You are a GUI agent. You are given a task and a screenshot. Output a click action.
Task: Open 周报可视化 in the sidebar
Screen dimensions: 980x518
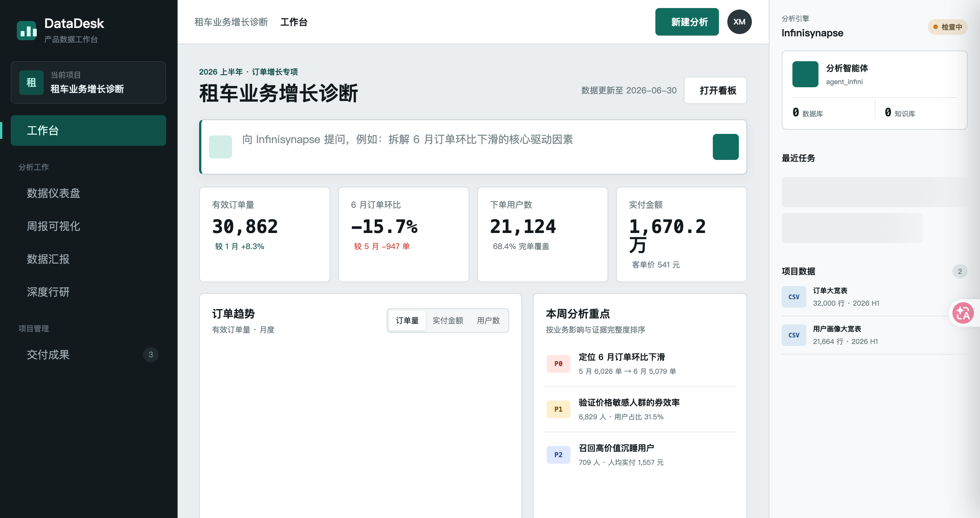pos(88,226)
